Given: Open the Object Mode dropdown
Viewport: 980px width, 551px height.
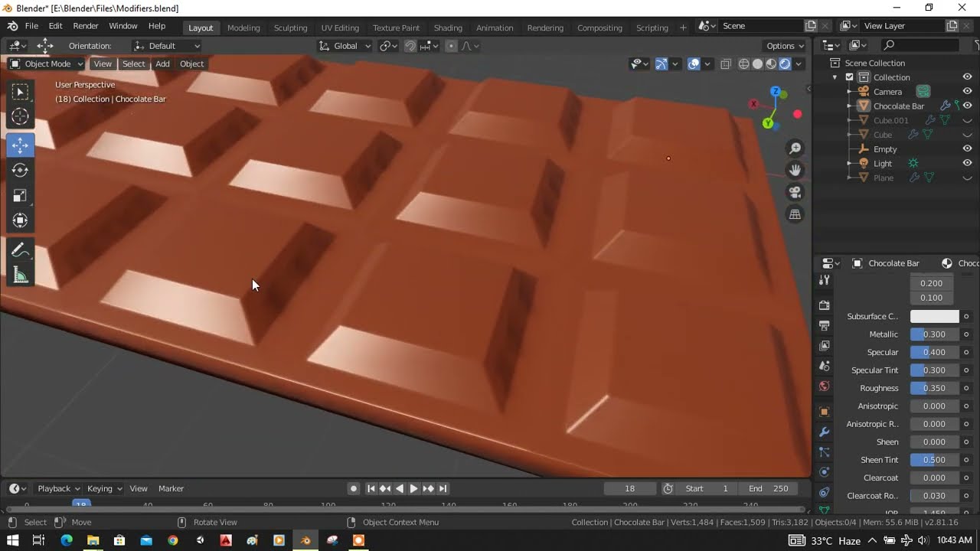Looking at the screenshot, I should (47, 64).
